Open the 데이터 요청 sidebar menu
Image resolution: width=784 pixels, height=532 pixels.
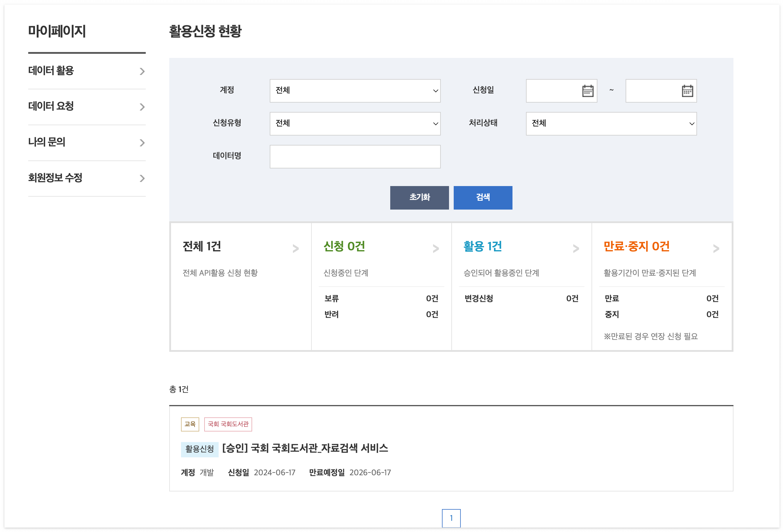pyautogui.click(x=87, y=107)
